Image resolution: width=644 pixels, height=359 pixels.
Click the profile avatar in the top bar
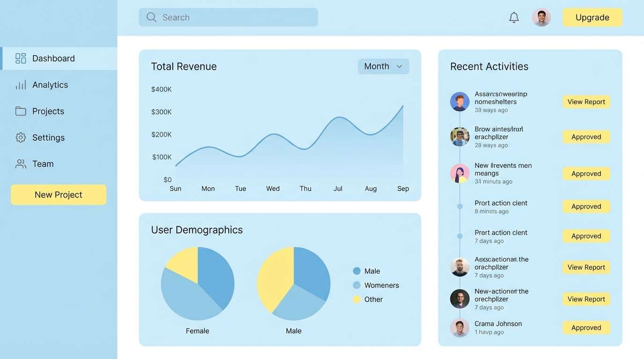pos(542,17)
